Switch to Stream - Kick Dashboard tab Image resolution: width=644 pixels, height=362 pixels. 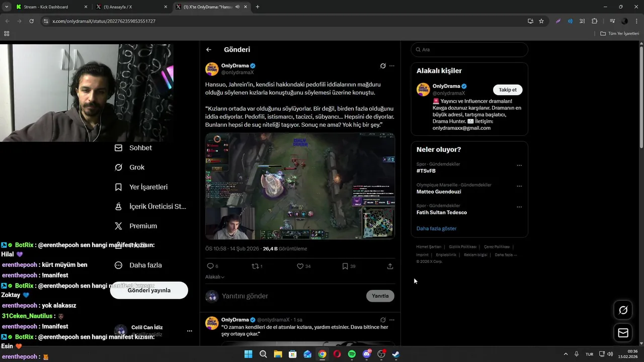[x=52, y=7]
